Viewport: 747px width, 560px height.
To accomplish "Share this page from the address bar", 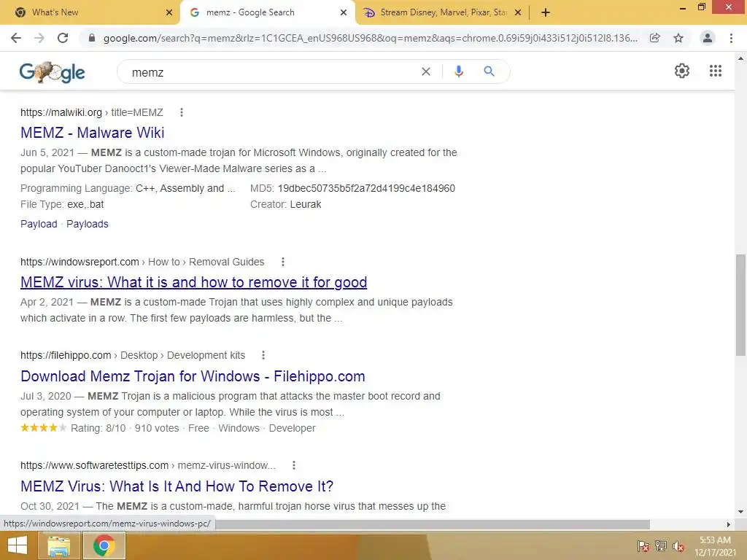I will pos(655,38).
